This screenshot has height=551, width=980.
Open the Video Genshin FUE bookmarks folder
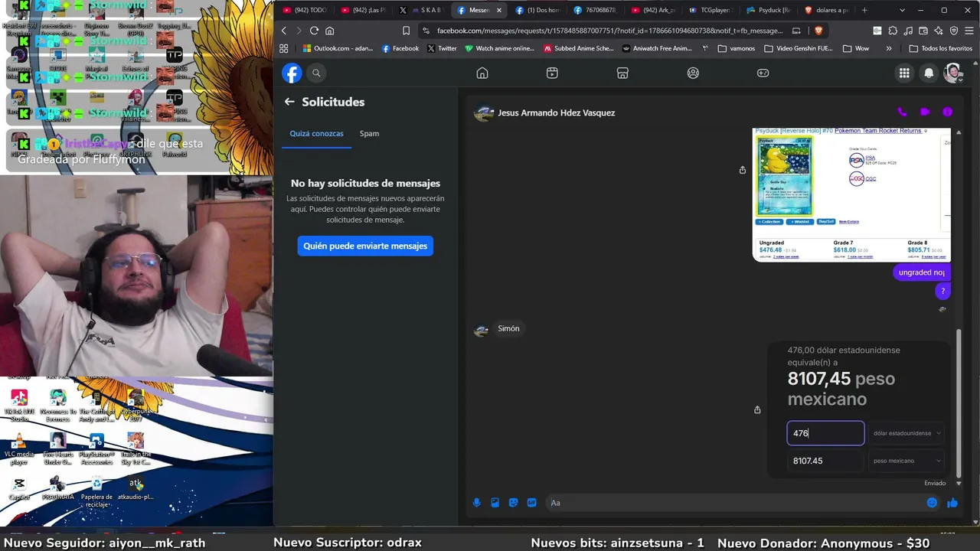(x=799, y=48)
